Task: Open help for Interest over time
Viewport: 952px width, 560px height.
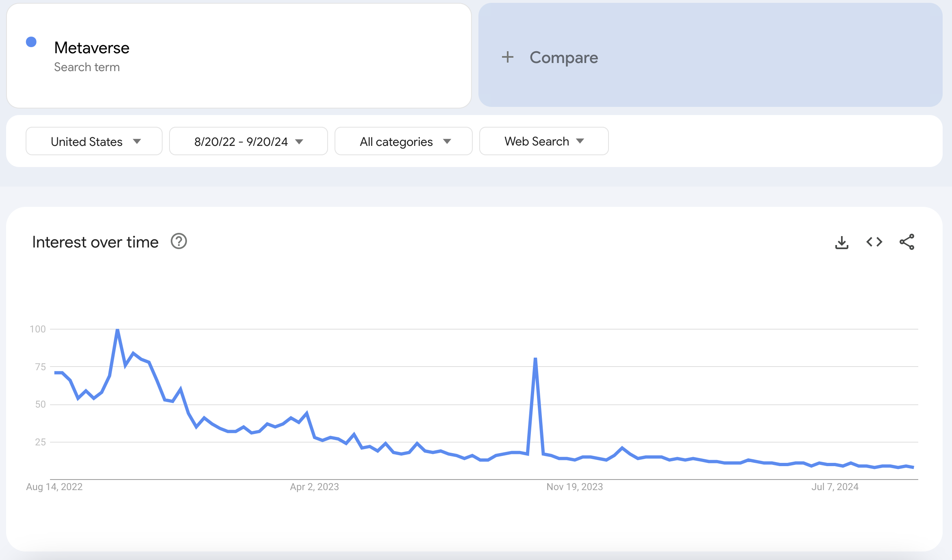Action: [x=178, y=241]
